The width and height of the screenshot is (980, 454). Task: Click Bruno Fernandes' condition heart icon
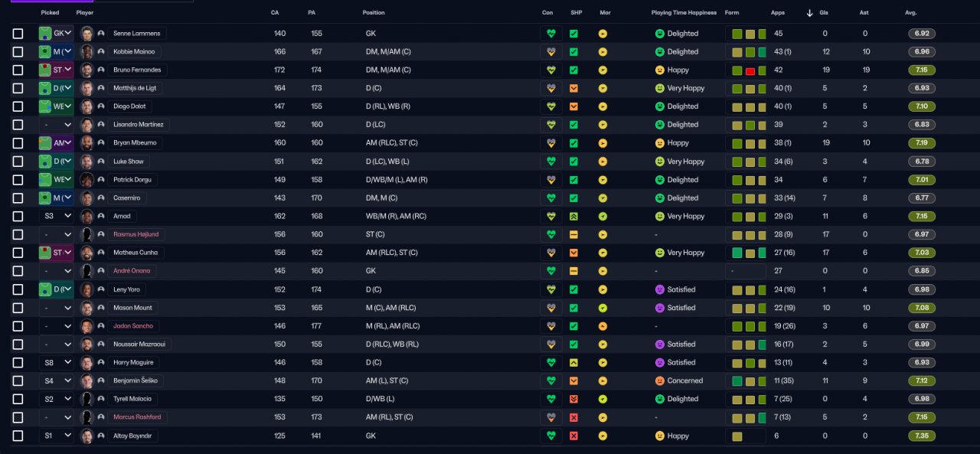pyautogui.click(x=550, y=70)
